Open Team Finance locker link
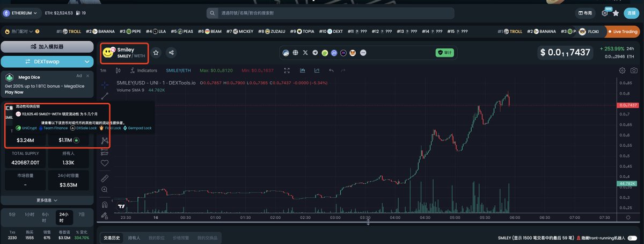 (52, 128)
